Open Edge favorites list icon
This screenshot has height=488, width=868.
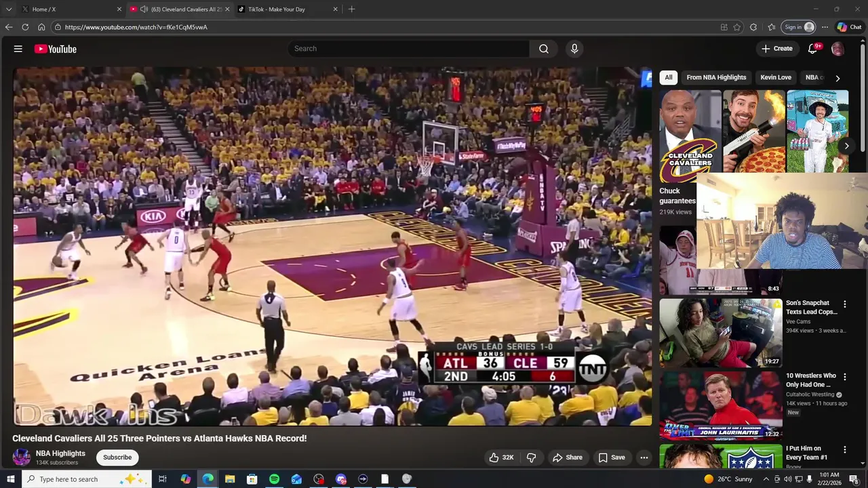pos(772,27)
